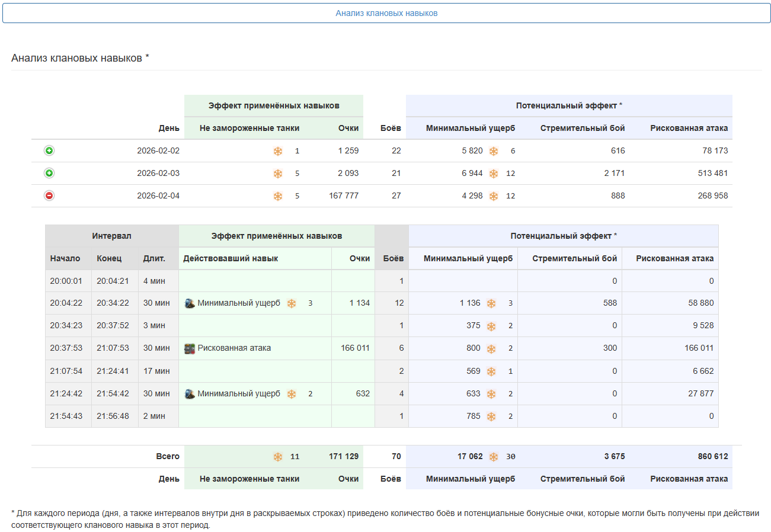The image size is (771, 532).
Task: Click the Стремительный бой header in the interval table
Action: [x=574, y=258]
